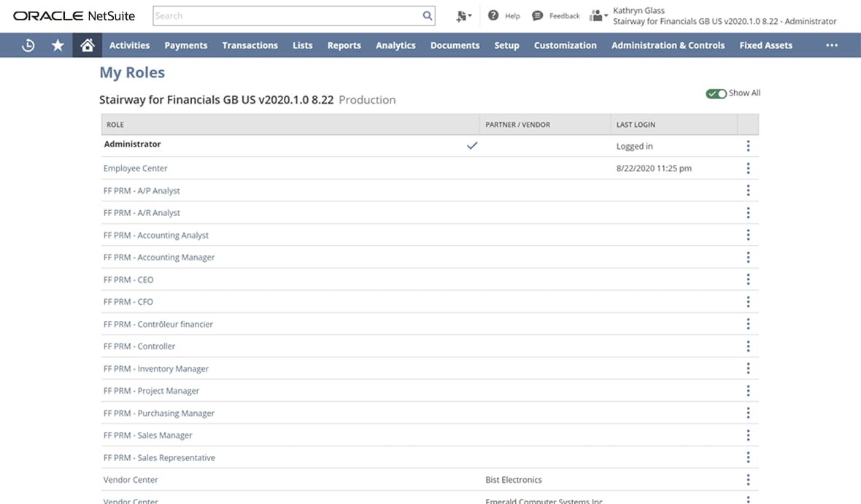Open the Create New personalize icon

click(x=463, y=16)
